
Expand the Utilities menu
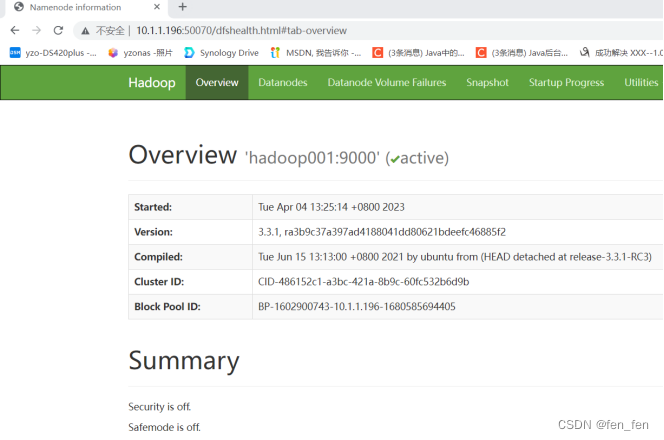pos(641,83)
